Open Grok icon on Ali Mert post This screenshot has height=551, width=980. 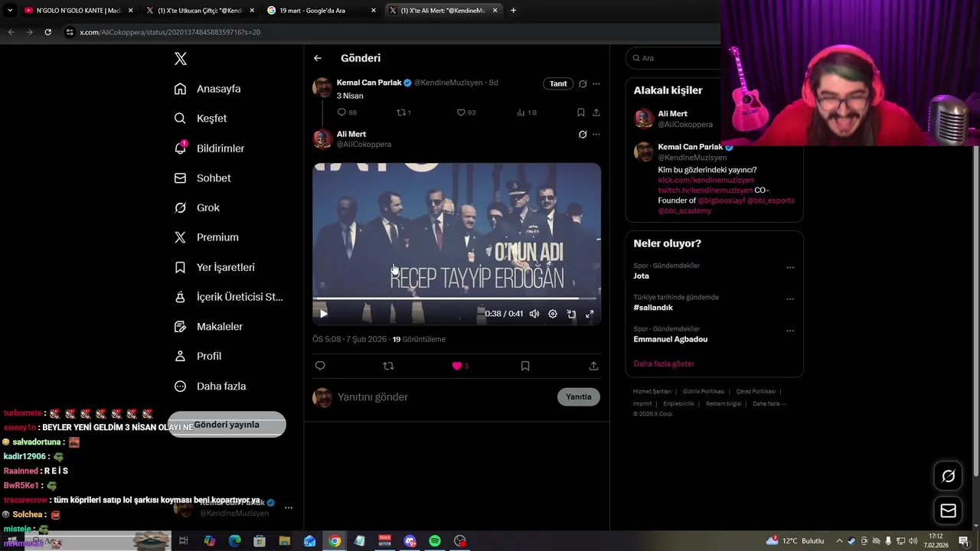click(583, 135)
